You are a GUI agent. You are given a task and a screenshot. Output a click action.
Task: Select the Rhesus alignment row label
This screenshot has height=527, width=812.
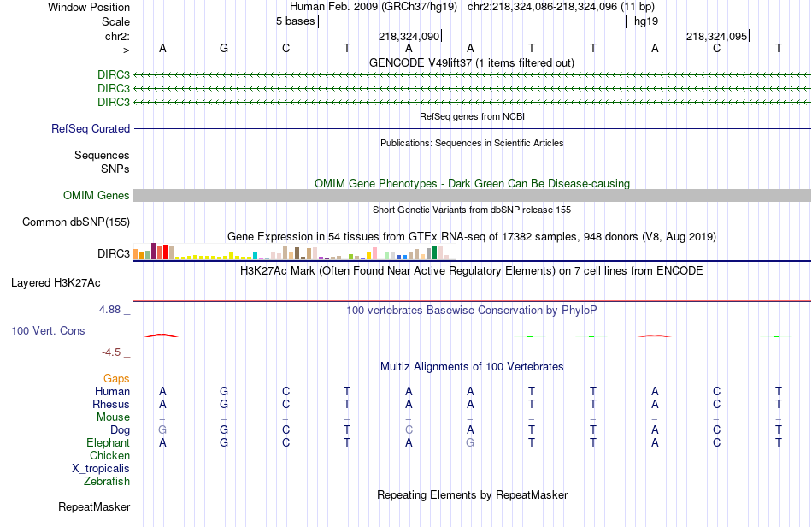111,404
